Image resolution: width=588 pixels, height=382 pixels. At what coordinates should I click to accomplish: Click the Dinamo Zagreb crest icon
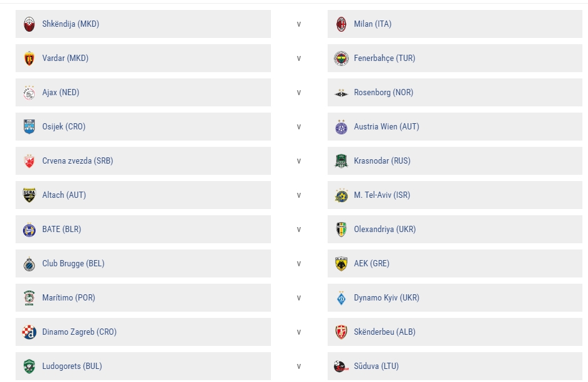pyautogui.click(x=29, y=332)
